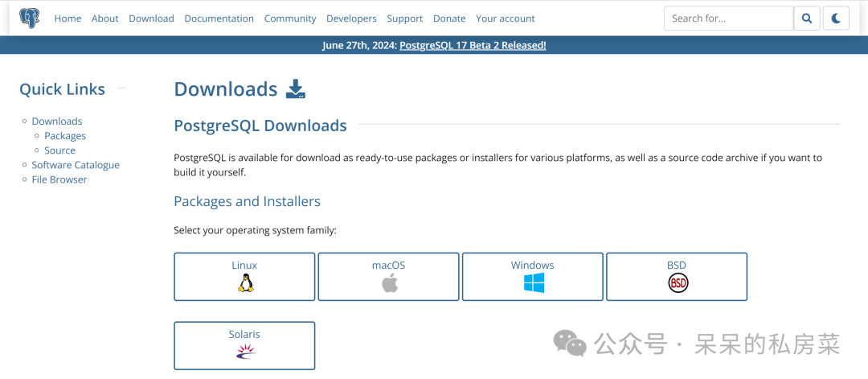Open the Developers menu item
The image size is (868, 379).
point(351,19)
